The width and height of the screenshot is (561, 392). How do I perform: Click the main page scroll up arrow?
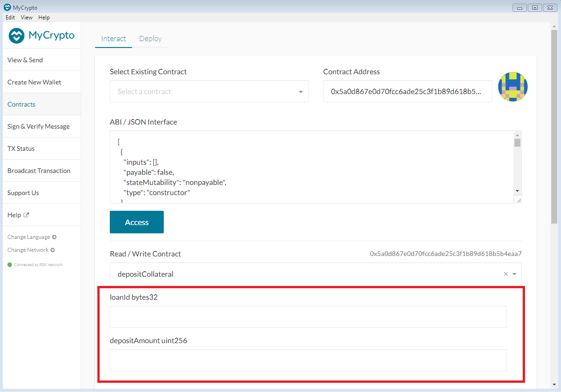554,26
